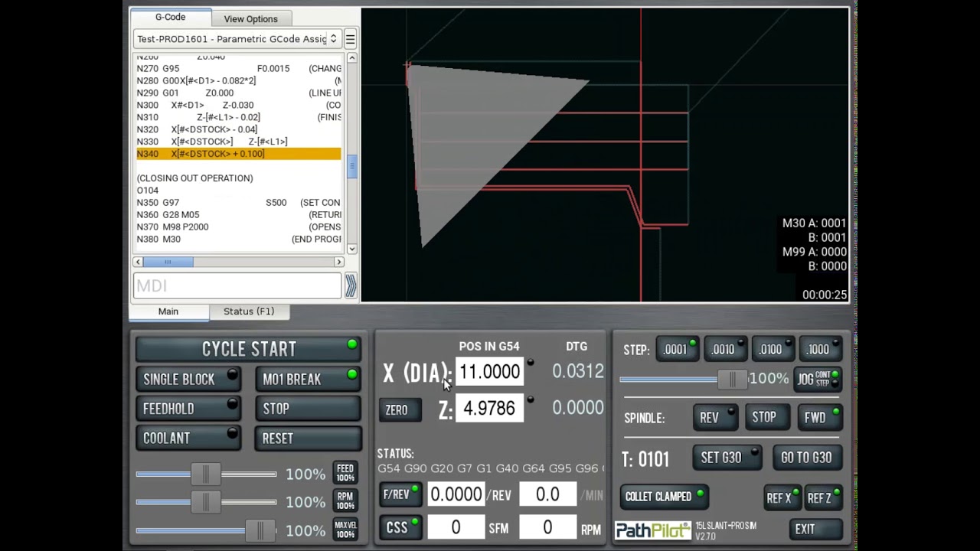Click the spindle STOP button
Viewport: 980px width, 551px height.
[x=769, y=418]
